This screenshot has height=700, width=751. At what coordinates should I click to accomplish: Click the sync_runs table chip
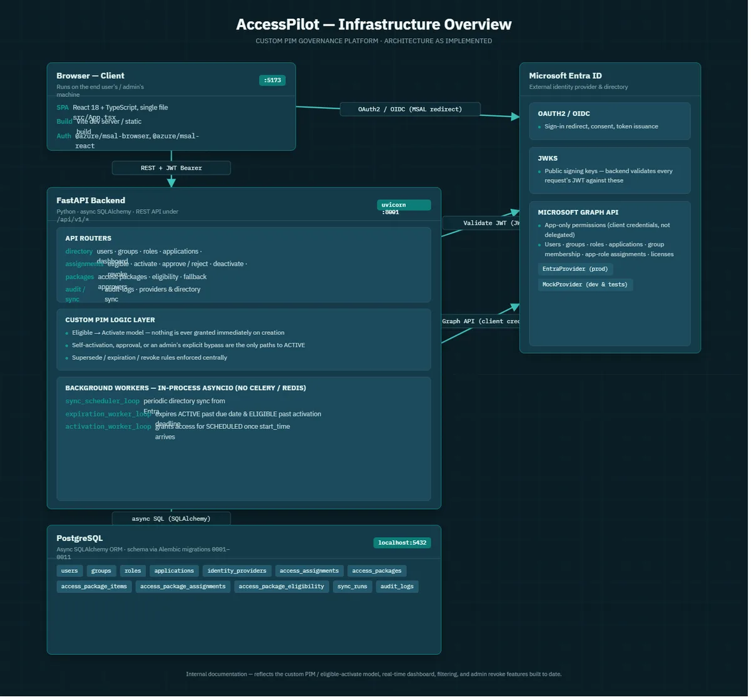click(352, 587)
